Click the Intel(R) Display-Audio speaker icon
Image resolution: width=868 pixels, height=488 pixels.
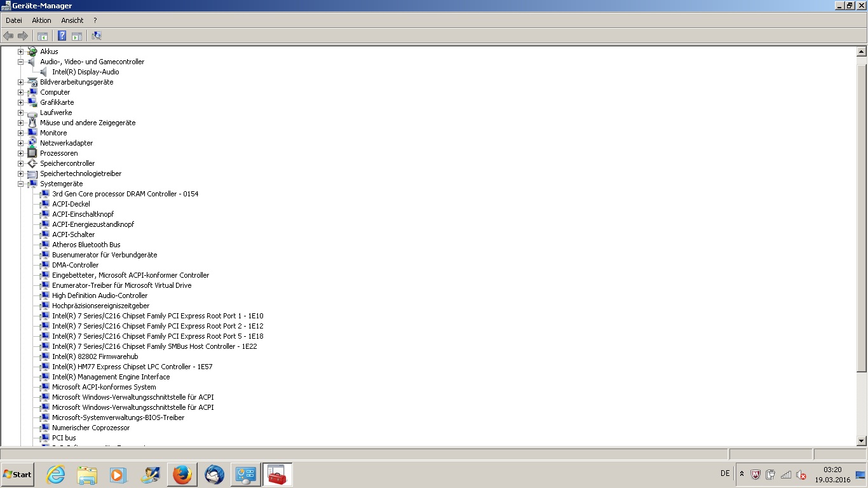tap(44, 72)
